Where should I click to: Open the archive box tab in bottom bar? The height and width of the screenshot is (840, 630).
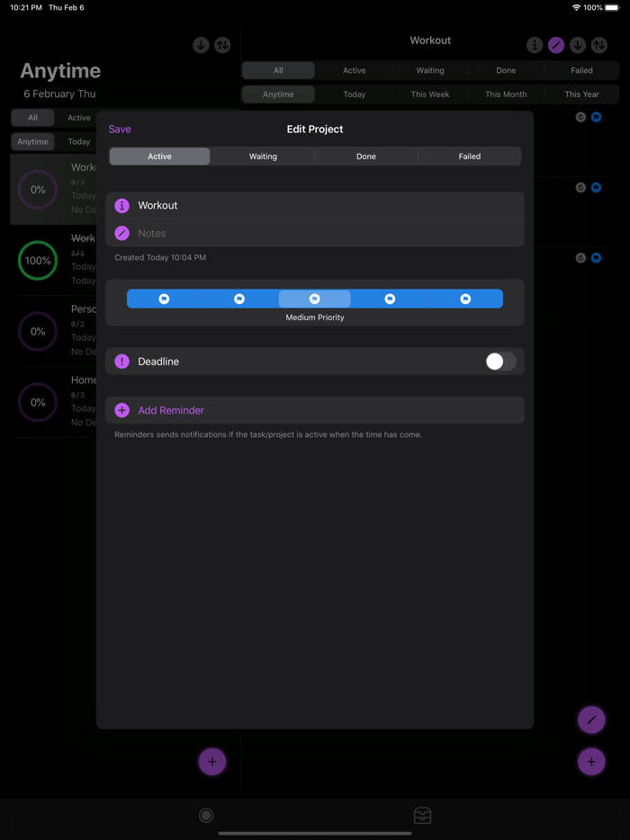click(422, 816)
